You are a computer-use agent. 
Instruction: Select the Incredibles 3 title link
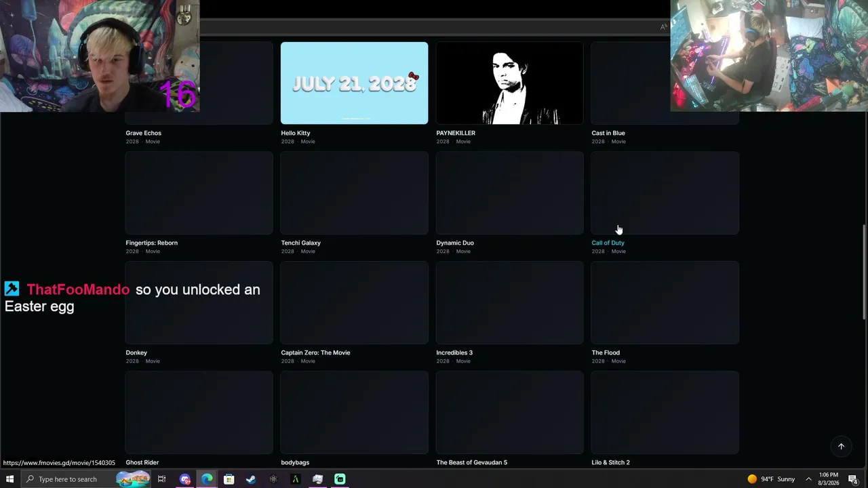pyautogui.click(x=454, y=352)
